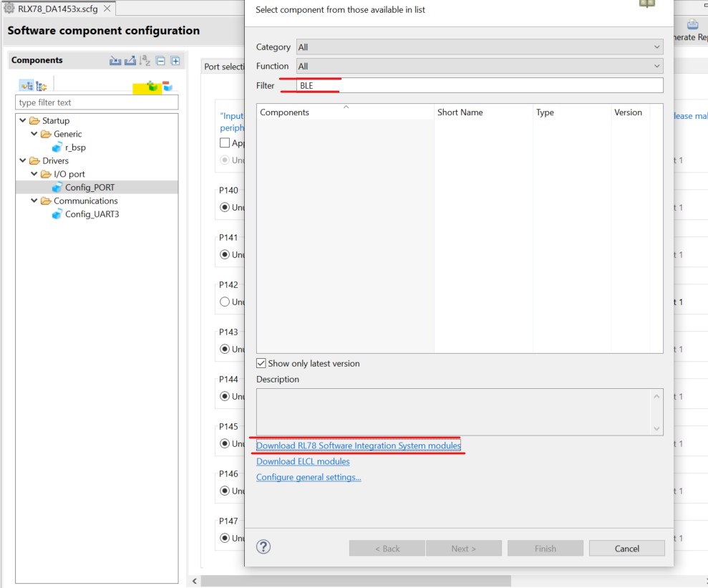Click the Filter field containing BLE
The image size is (708, 588).
(x=480, y=85)
